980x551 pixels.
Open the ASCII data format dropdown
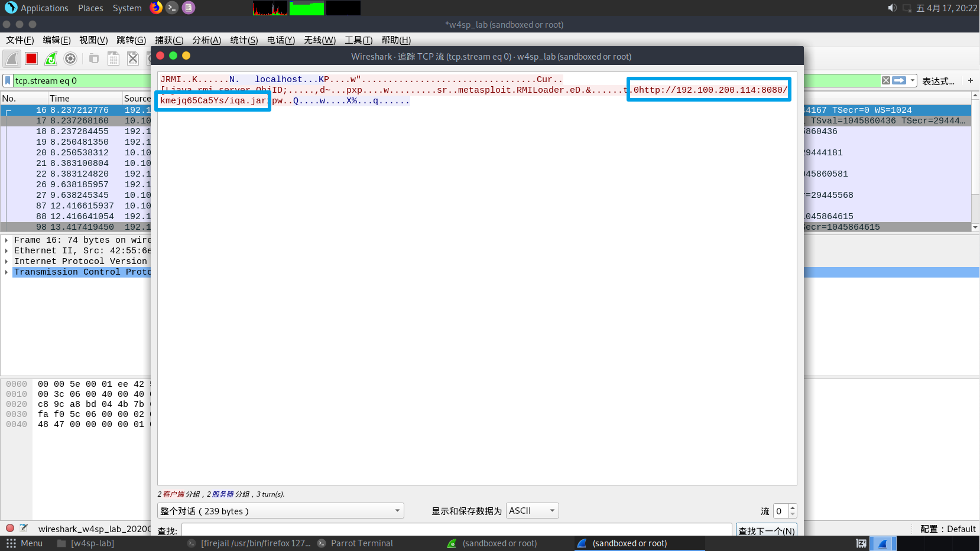pos(533,511)
